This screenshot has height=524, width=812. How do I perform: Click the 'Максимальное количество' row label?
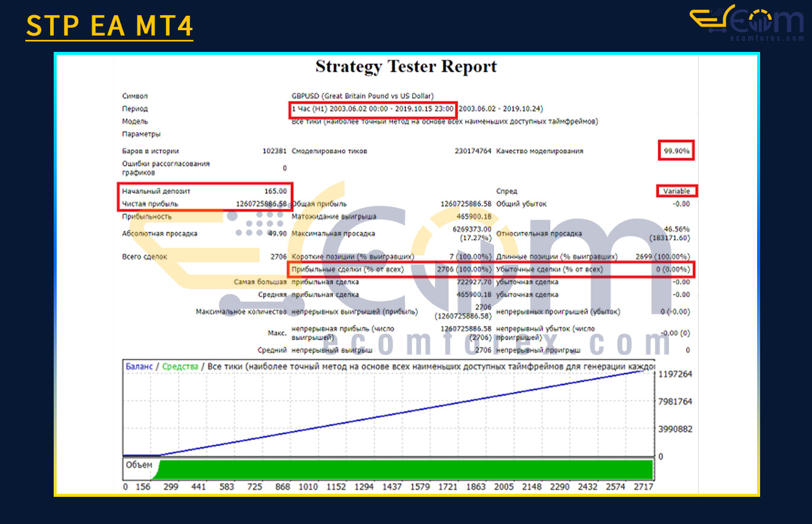coord(241,312)
